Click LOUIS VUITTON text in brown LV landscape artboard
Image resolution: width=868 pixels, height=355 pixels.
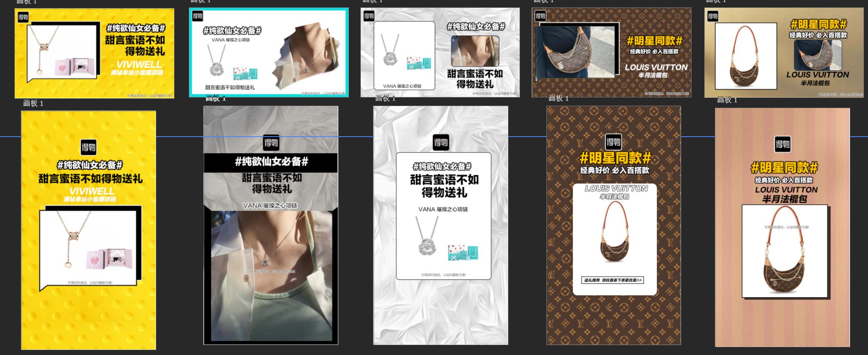tap(656, 67)
